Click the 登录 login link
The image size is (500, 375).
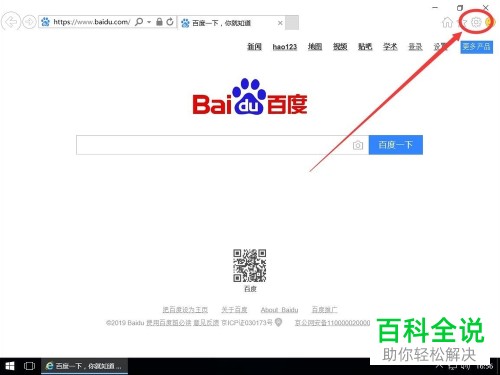click(415, 47)
